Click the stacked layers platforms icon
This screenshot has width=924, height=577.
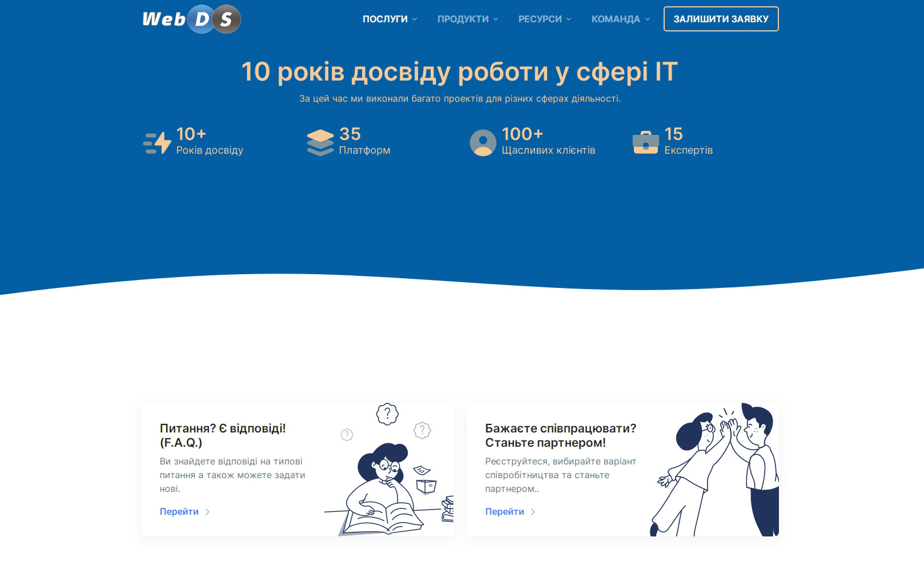click(320, 143)
